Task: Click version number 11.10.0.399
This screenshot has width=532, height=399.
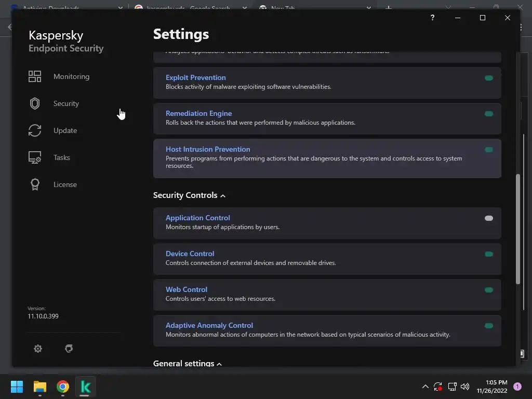Action: coord(43,316)
